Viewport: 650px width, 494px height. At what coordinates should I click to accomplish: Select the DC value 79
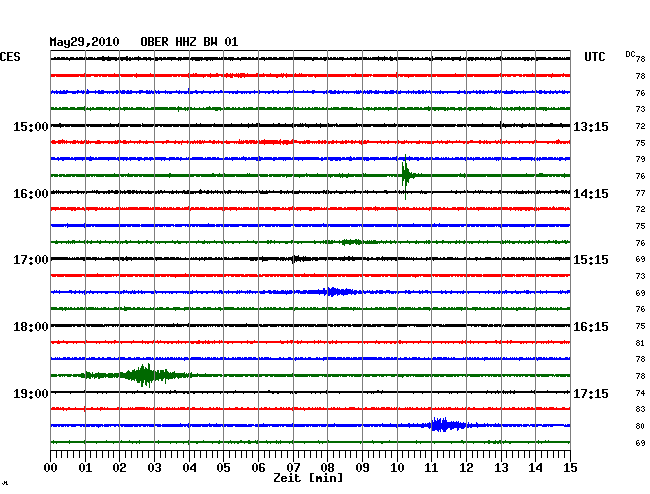click(640, 159)
